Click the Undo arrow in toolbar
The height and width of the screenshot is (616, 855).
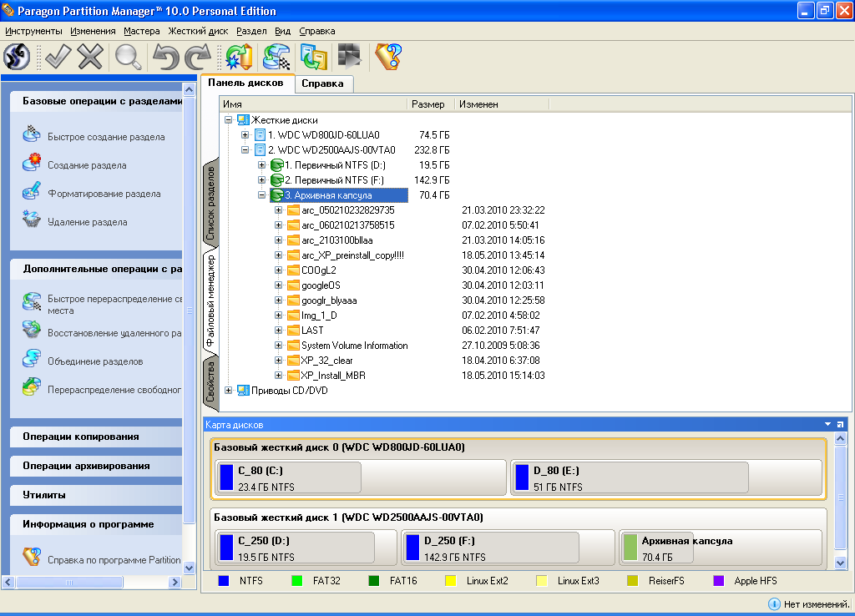(x=164, y=57)
